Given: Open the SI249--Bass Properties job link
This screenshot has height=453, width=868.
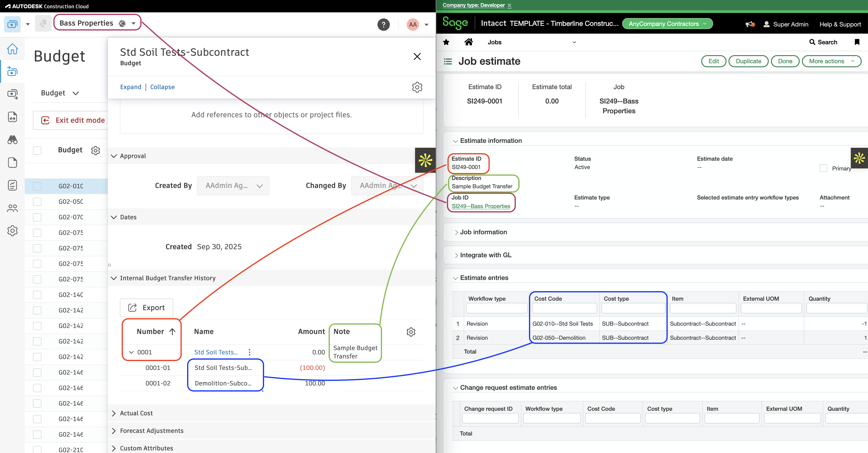Looking at the screenshot, I should (x=481, y=206).
